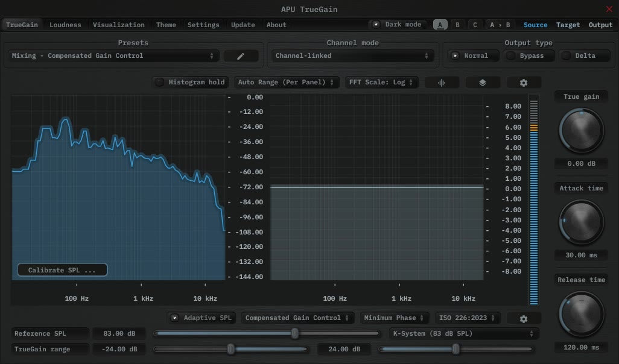The height and width of the screenshot is (364, 619).
Task: Click the True gain knob
Action: tap(581, 131)
